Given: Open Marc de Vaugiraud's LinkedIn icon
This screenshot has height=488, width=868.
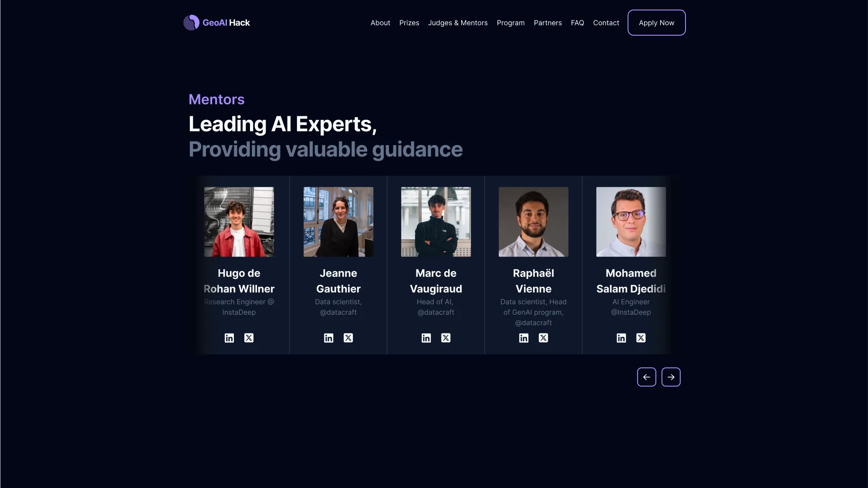Looking at the screenshot, I should 426,338.
